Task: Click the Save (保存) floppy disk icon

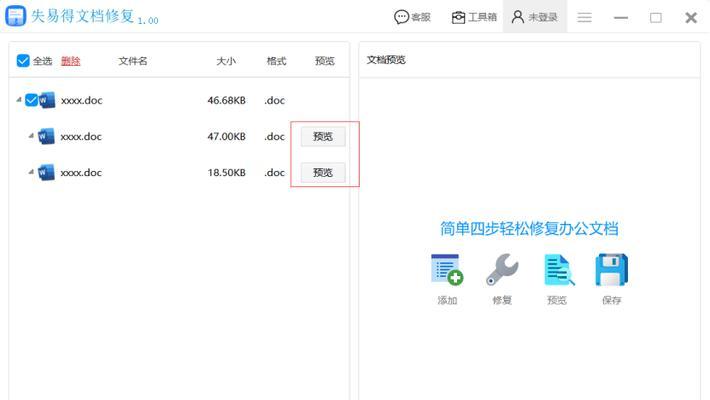Action: pyautogui.click(x=612, y=270)
